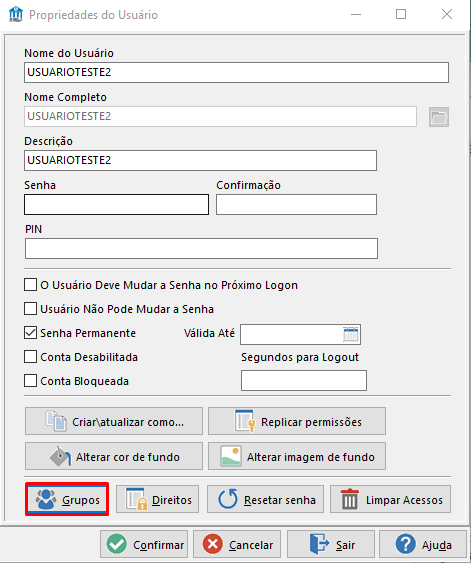The width and height of the screenshot is (471, 563).
Task: Enable O Usuário Deve Mudar a Senha checkbox
Action: 31,285
